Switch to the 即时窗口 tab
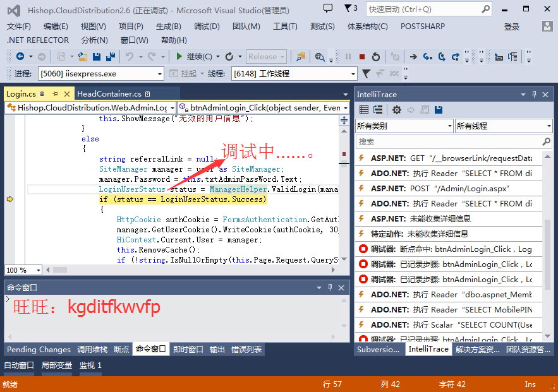Image resolution: width=558 pixels, height=392 pixels. (x=188, y=349)
